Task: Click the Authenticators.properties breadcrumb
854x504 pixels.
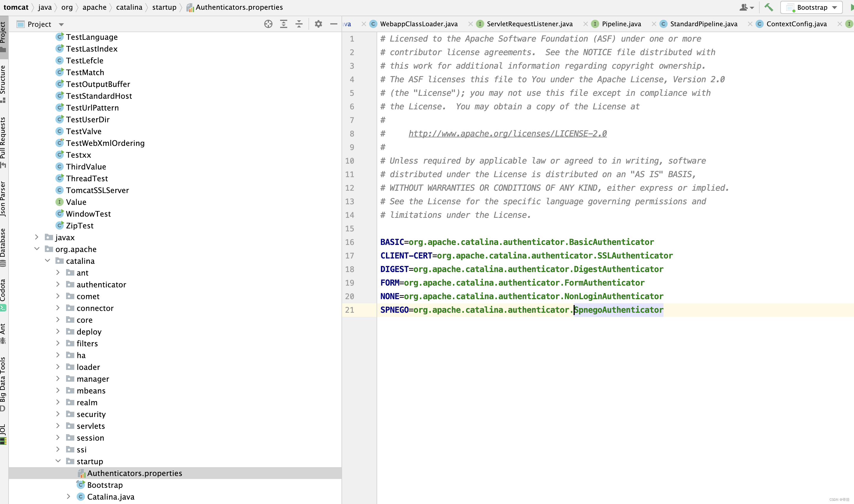Action: pyautogui.click(x=235, y=7)
